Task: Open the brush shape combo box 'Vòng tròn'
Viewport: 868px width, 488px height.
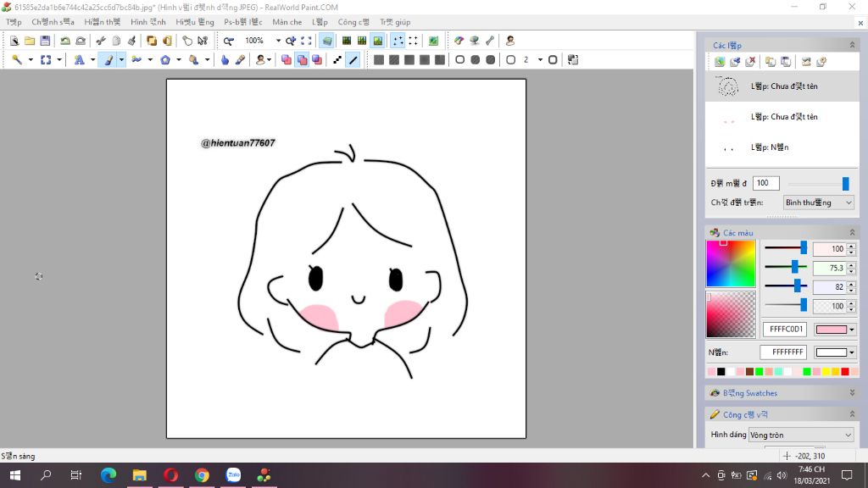Action: click(800, 435)
